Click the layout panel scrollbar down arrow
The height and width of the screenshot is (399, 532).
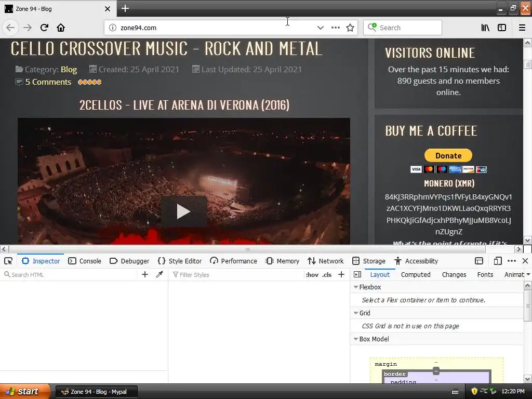coord(528,379)
